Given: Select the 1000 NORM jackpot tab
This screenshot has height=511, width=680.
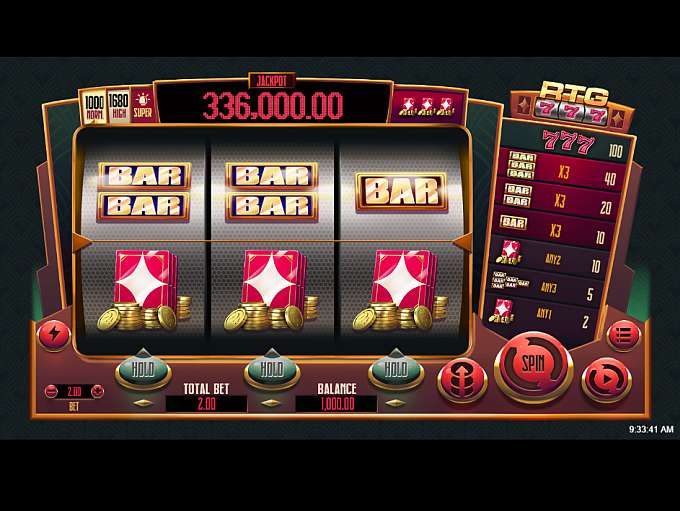Looking at the screenshot, I should coord(94,108).
